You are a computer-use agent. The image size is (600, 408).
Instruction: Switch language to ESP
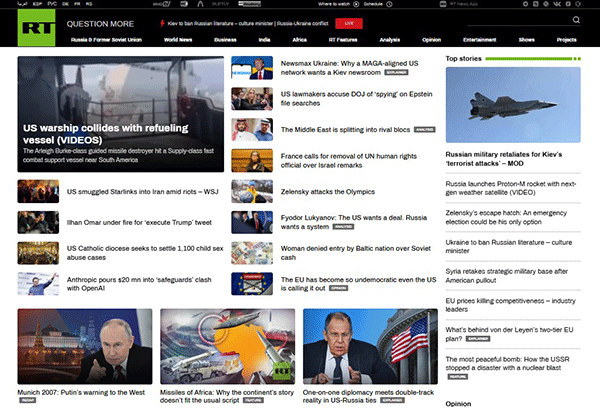[x=37, y=5]
